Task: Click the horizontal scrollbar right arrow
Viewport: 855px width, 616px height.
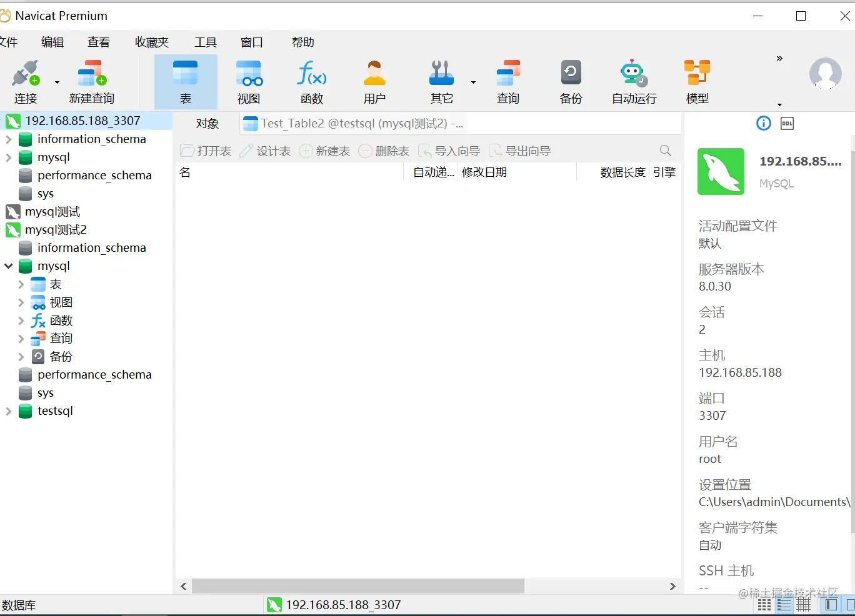Action: click(x=672, y=586)
